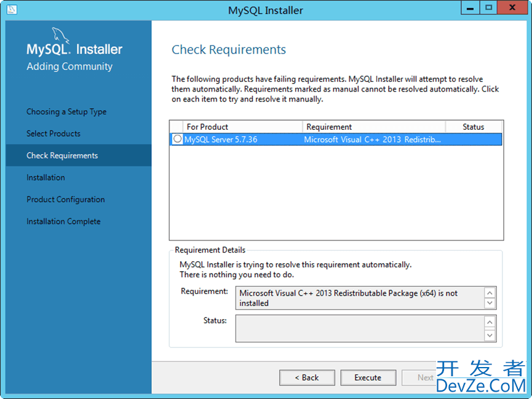Close the MySQL Installer window
This screenshot has height=399, width=532.
click(512, 8)
